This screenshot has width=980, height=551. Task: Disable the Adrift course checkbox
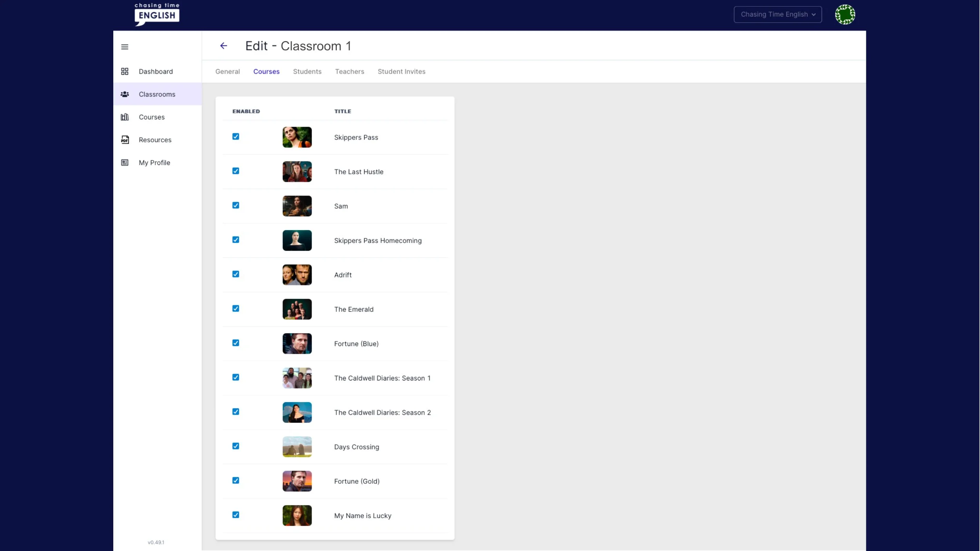[236, 274]
